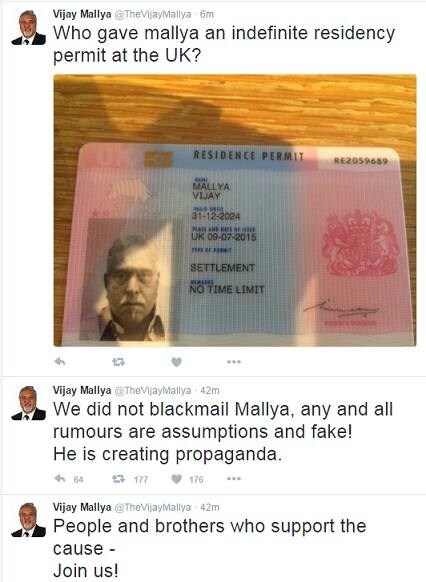426x582 pixels.
Task: Open profile avatar on first tweet
Action: point(29,28)
